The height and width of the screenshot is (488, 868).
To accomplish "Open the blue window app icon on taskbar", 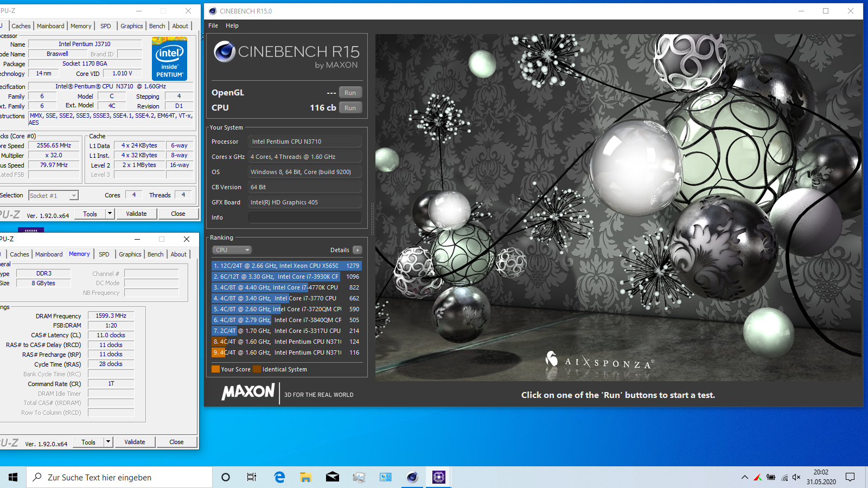I will (385, 477).
